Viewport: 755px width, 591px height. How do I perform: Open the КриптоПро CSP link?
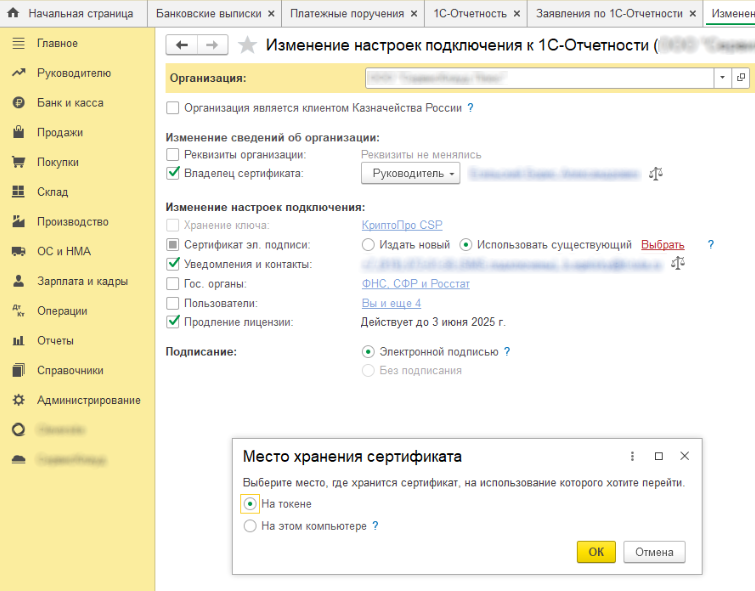coord(402,225)
